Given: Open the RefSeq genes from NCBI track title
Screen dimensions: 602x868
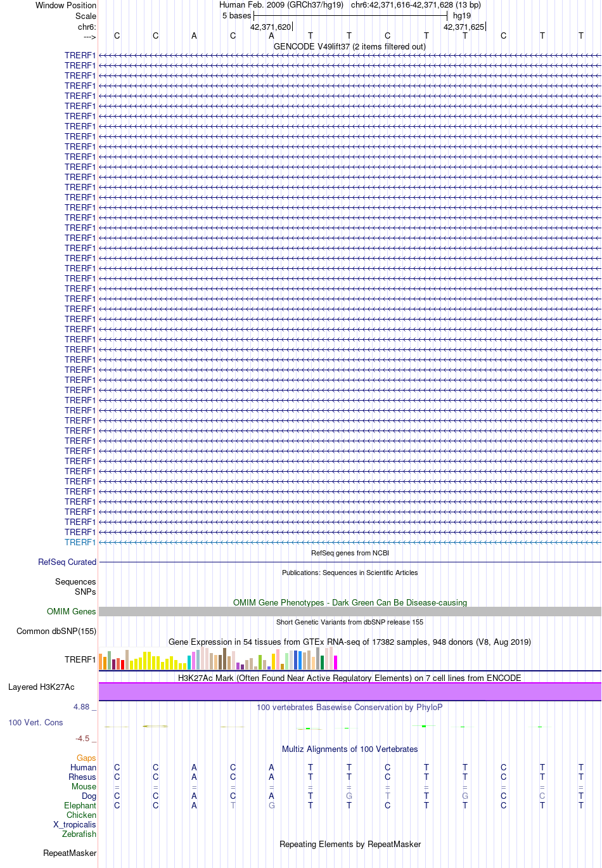Looking at the screenshot, I should 350,553.
